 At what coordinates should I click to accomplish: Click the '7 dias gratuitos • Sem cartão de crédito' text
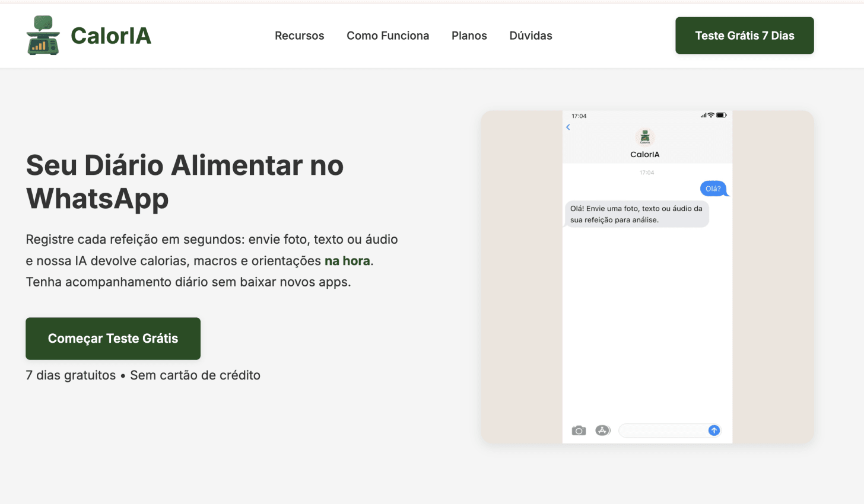143,375
